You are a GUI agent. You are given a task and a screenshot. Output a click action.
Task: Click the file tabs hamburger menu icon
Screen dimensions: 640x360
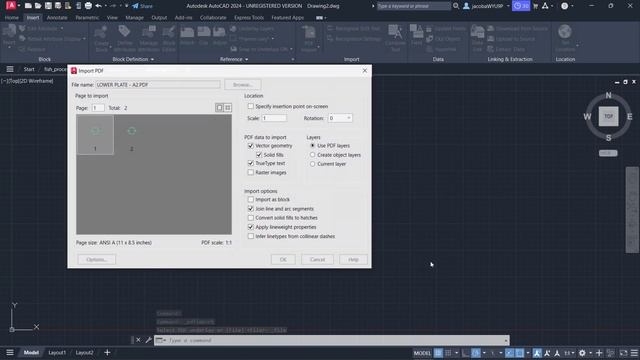tap(10, 69)
